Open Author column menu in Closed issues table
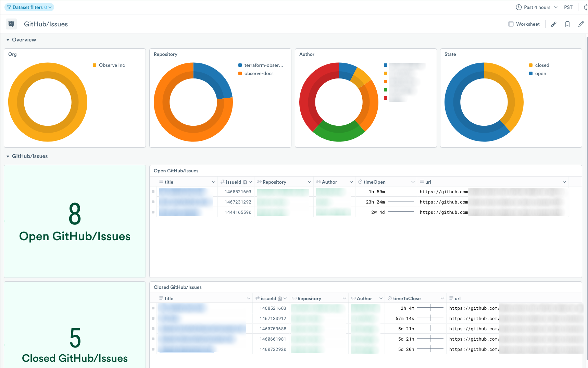The height and width of the screenshot is (368, 588). click(x=381, y=298)
